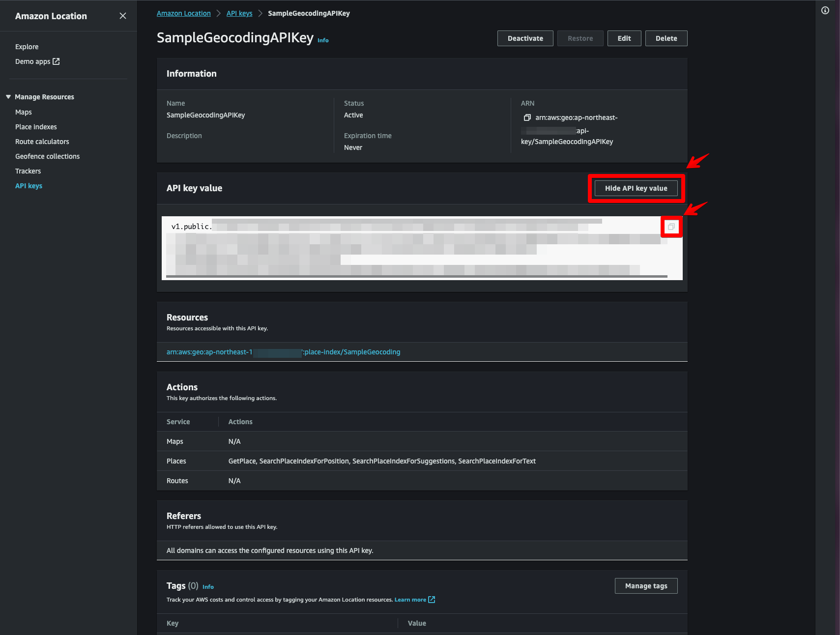Click Amazon Location breadcrumb link
The width and height of the screenshot is (840, 635).
pyautogui.click(x=184, y=13)
